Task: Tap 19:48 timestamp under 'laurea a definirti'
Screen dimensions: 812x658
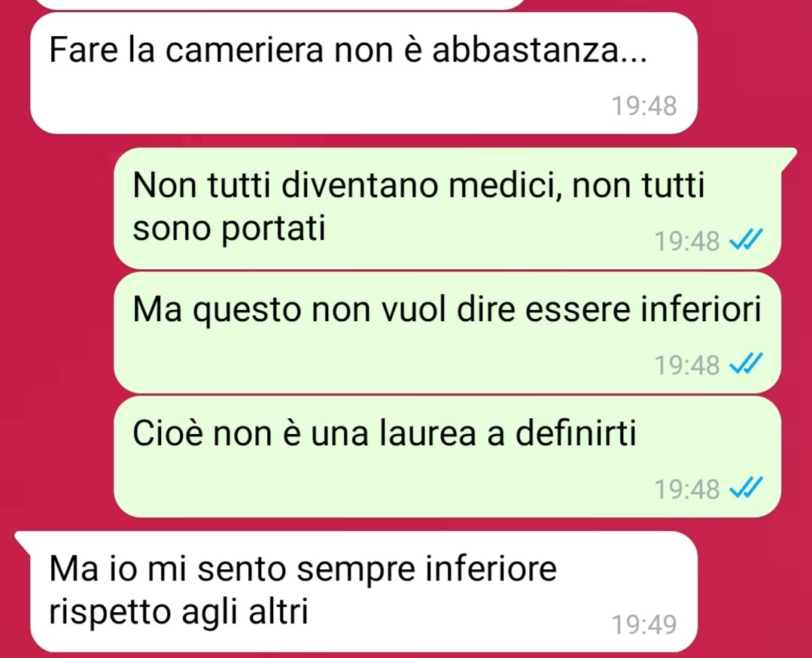Action: click(x=687, y=490)
